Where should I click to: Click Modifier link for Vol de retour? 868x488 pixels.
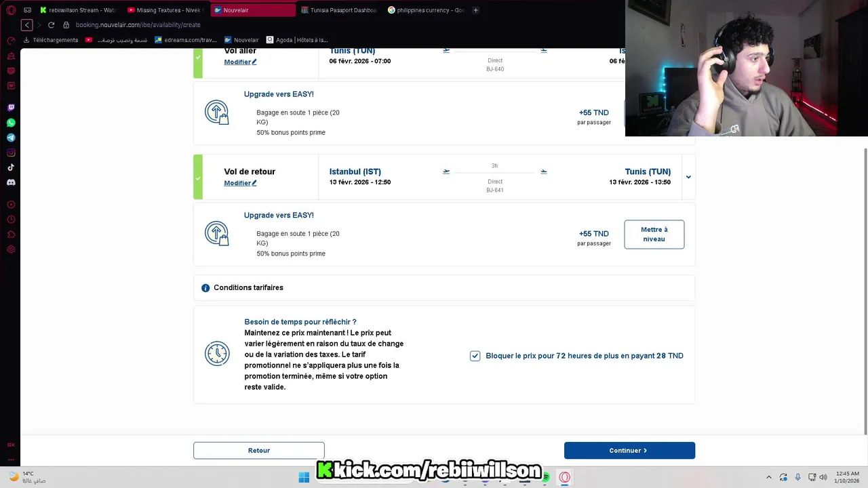click(240, 183)
